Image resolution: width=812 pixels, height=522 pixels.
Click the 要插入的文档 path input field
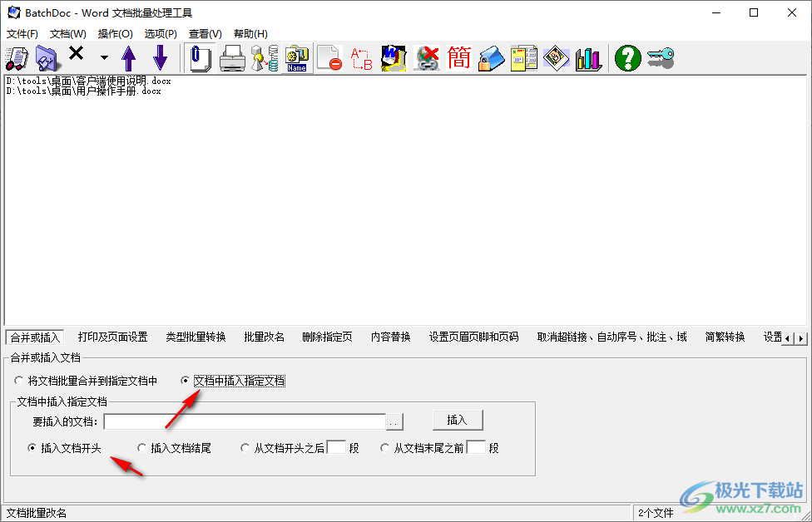(x=245, y=421)
